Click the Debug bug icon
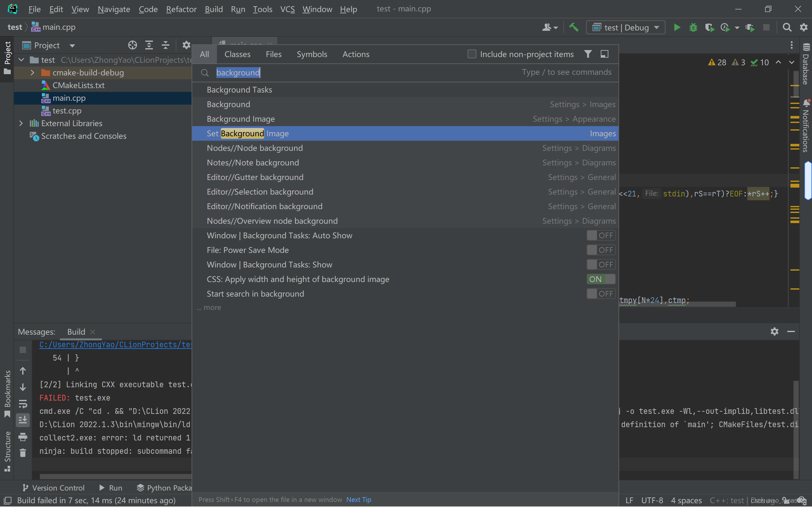The width and height of the screenshot is (812, 507). [x=693, y=27]
